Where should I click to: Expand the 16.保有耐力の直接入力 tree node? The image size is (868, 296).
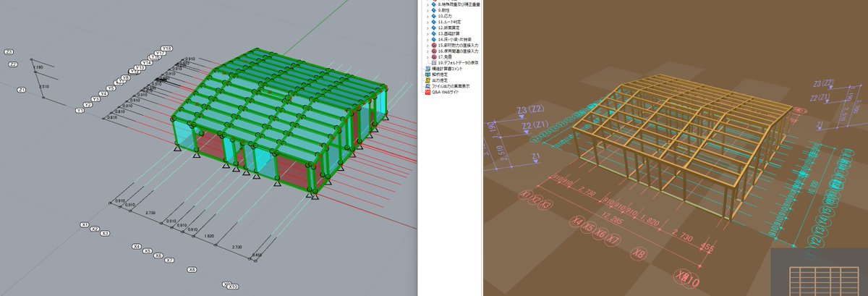tap(427, 51)
